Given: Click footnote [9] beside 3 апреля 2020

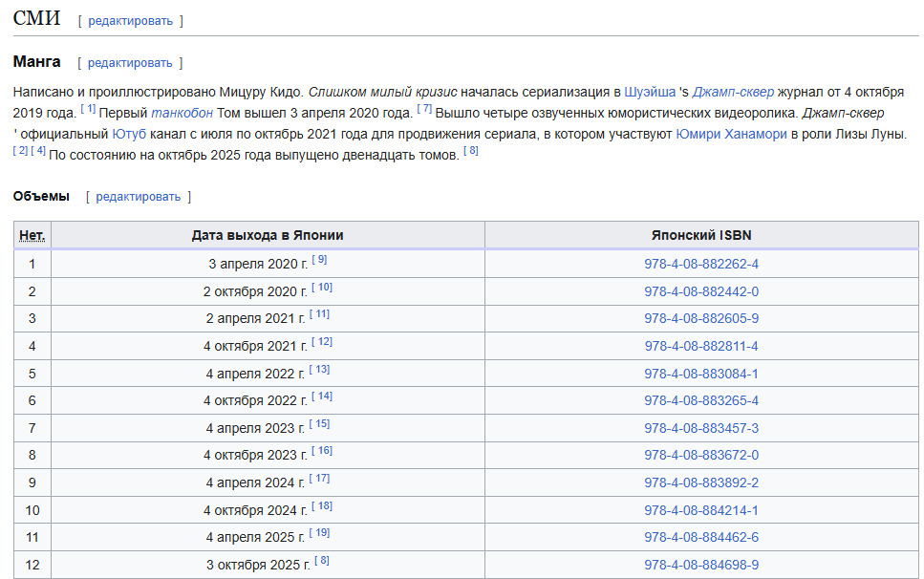Looking at the screenshot, I should point(319,260).
